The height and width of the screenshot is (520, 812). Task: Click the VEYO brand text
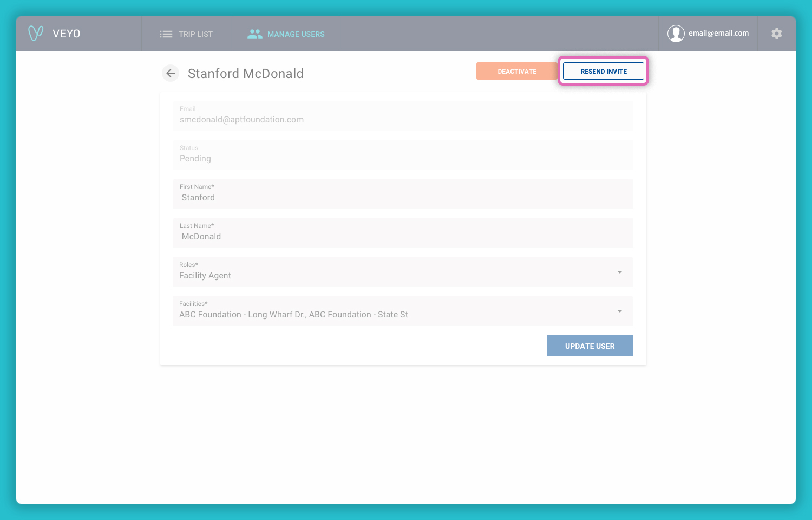[67, 34]
